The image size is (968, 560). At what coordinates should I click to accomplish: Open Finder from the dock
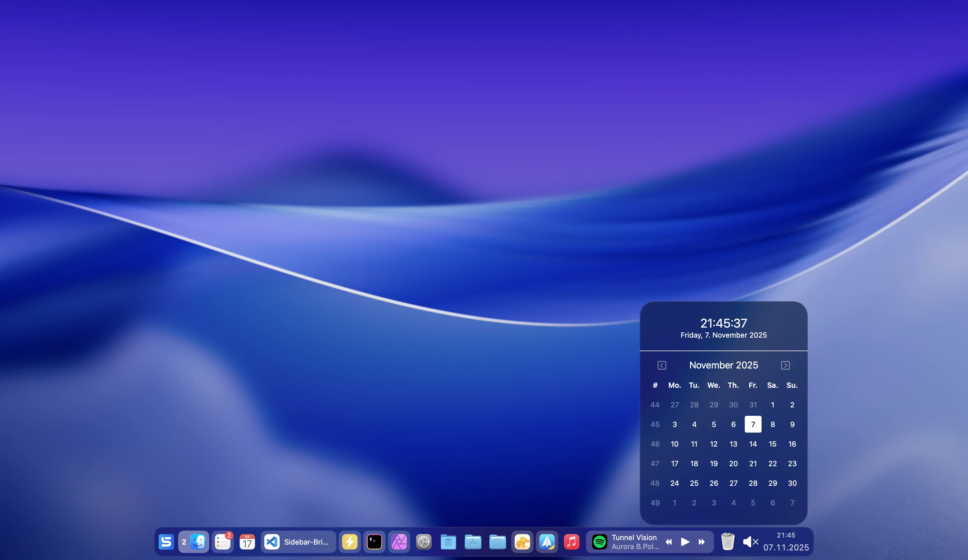[198, 542]
